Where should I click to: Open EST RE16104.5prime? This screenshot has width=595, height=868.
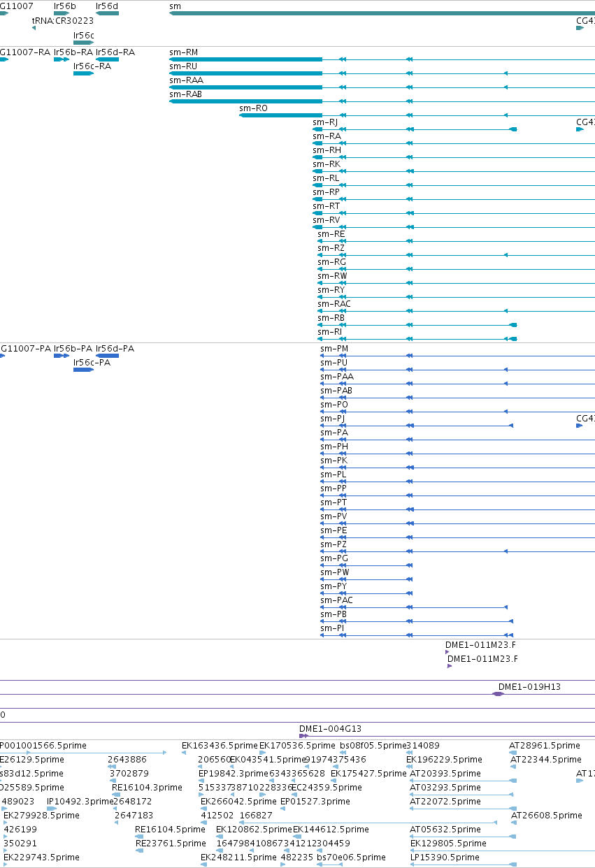170,830
